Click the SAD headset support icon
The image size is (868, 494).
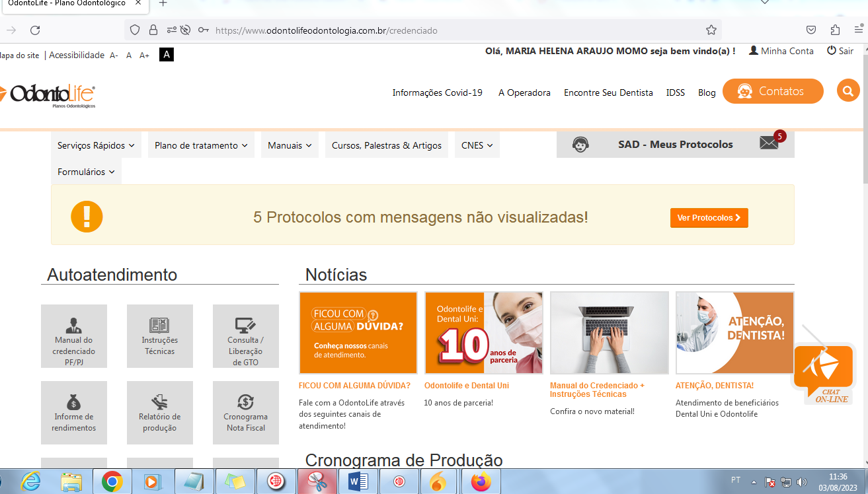(580, 145)
